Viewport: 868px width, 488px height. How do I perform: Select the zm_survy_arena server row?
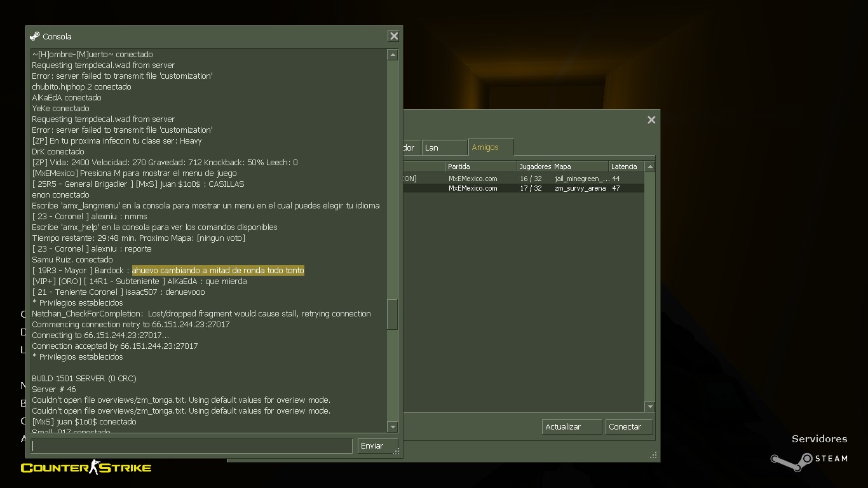coord(524,188)
